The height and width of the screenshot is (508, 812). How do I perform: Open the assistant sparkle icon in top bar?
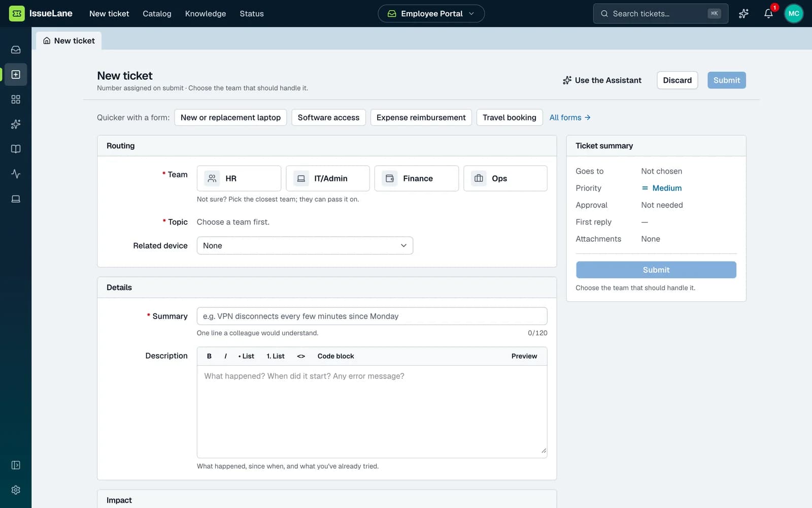click(743, 14)
